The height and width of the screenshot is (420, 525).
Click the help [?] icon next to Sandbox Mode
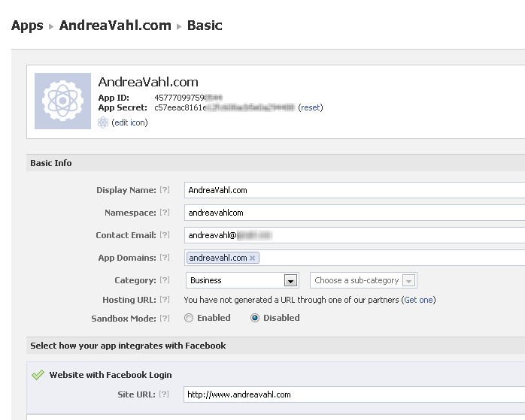pos(165,319)
